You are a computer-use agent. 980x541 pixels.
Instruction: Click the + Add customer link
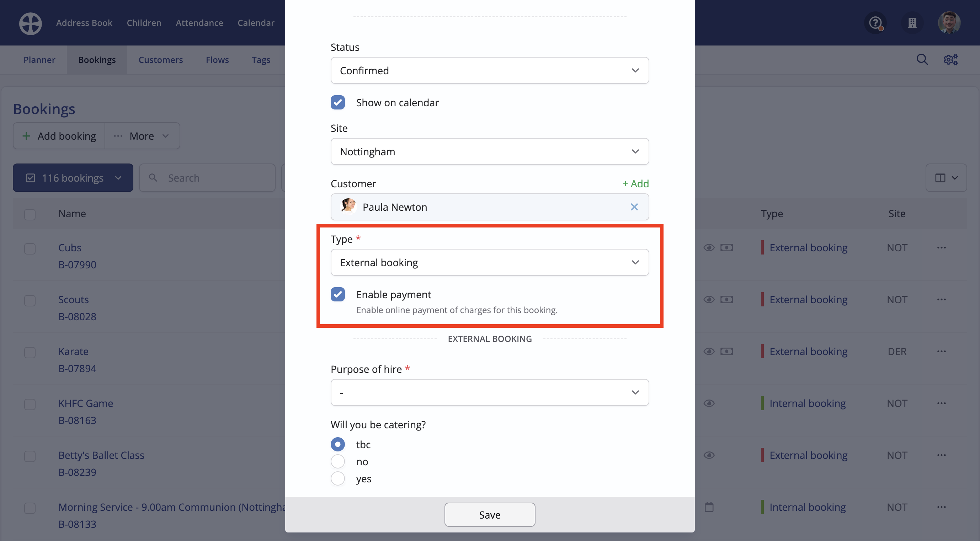(635, 184)
